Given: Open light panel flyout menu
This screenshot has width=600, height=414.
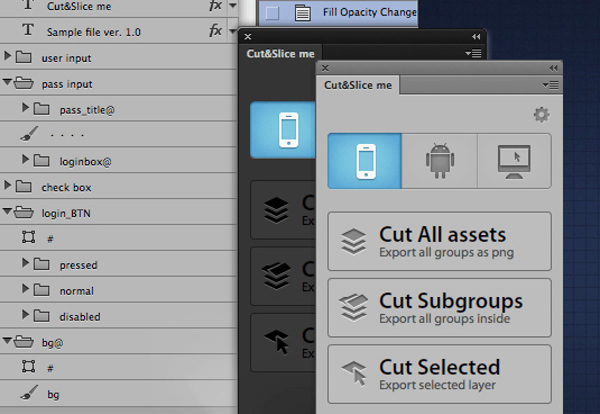Looking at the screenshot, I should tap(551, 85).
